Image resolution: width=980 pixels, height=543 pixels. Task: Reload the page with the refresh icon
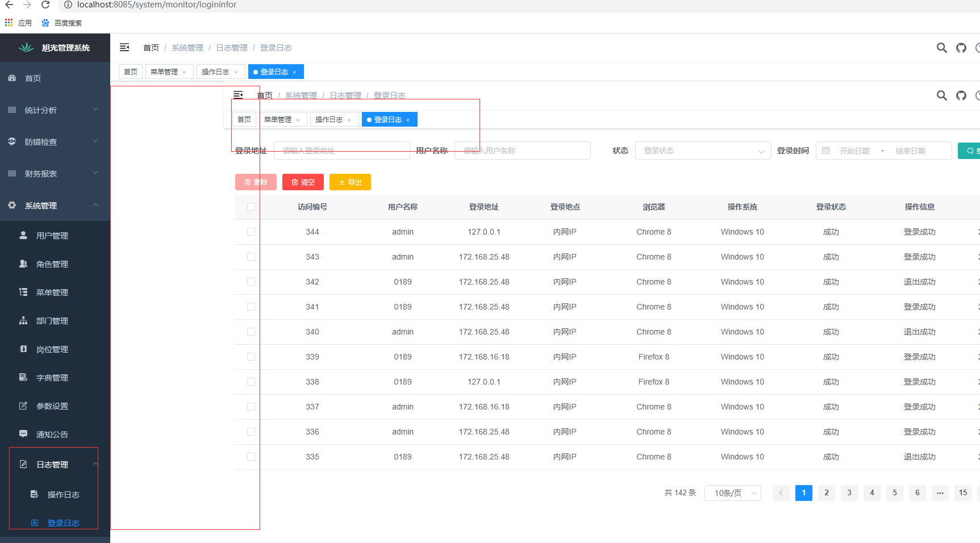pyautogui.click(x=45, y=5)
